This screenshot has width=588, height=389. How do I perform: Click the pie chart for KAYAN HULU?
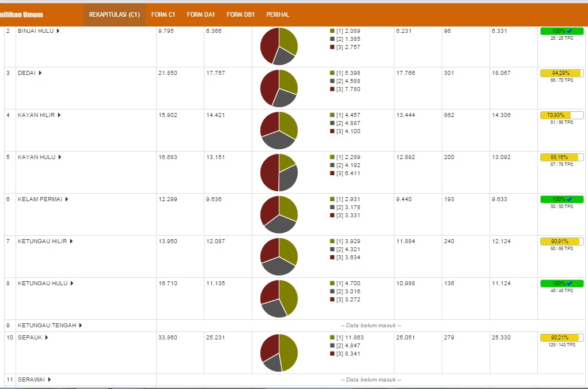[x=279, y=172]
